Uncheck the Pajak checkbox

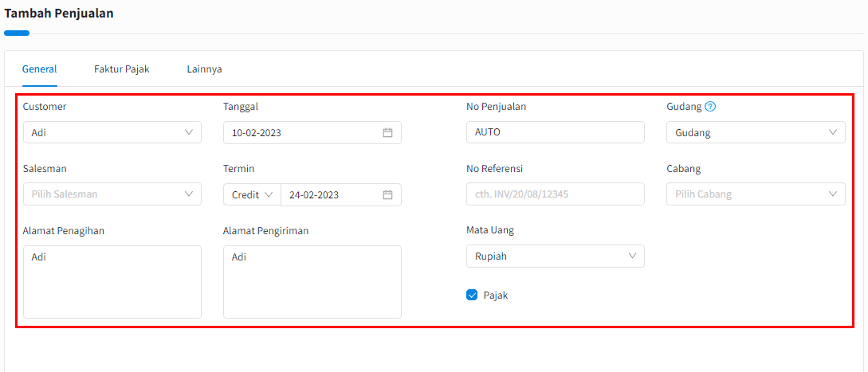coord(472,296)
